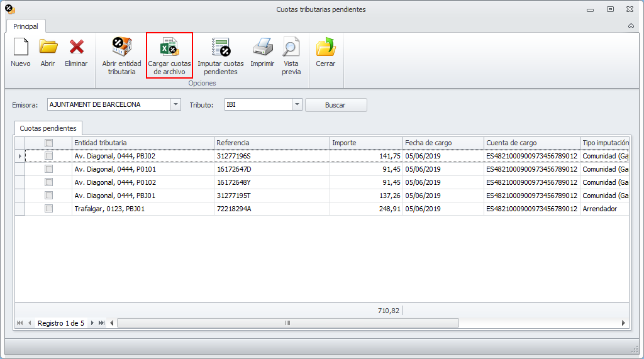Select reference cell 16172648Y
This screenshot has width=644, height=359.
(272, 182)
